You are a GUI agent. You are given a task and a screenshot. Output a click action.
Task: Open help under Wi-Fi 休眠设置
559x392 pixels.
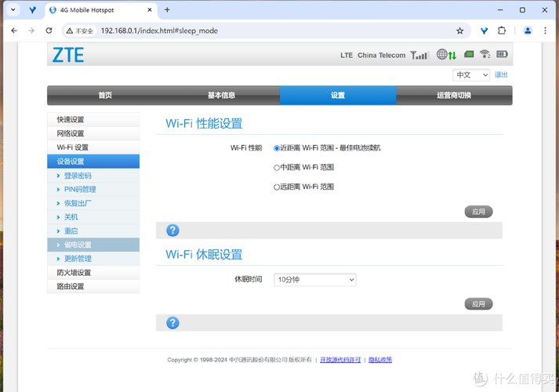(172, 323)
